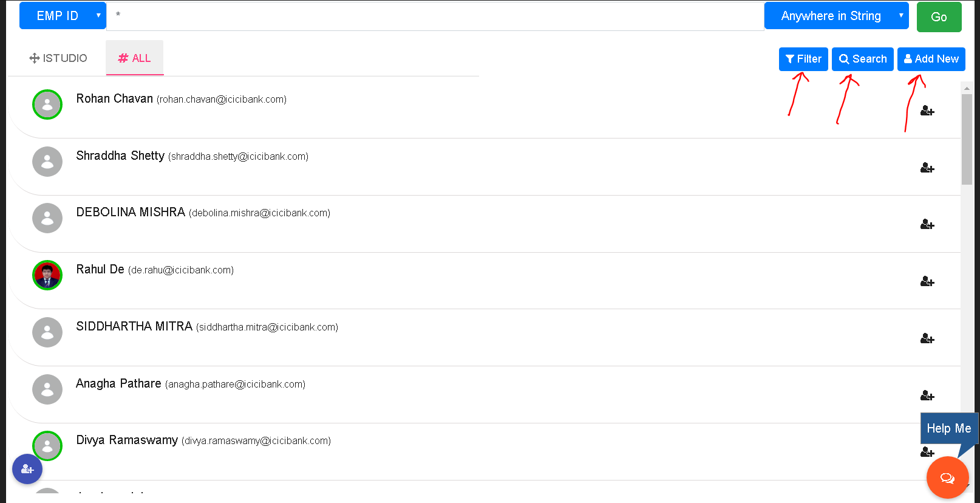
Task: Click the blue Filter button
Action: 803,59
